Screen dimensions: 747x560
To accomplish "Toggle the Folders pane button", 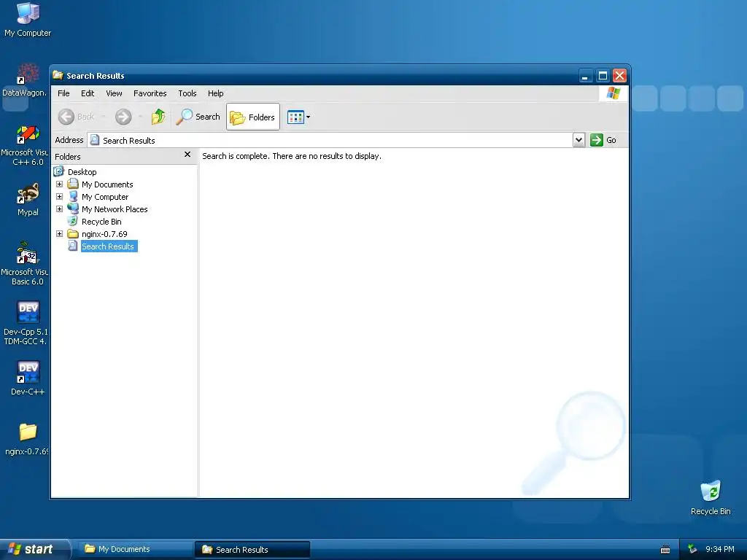I will (x=252, y=117).
